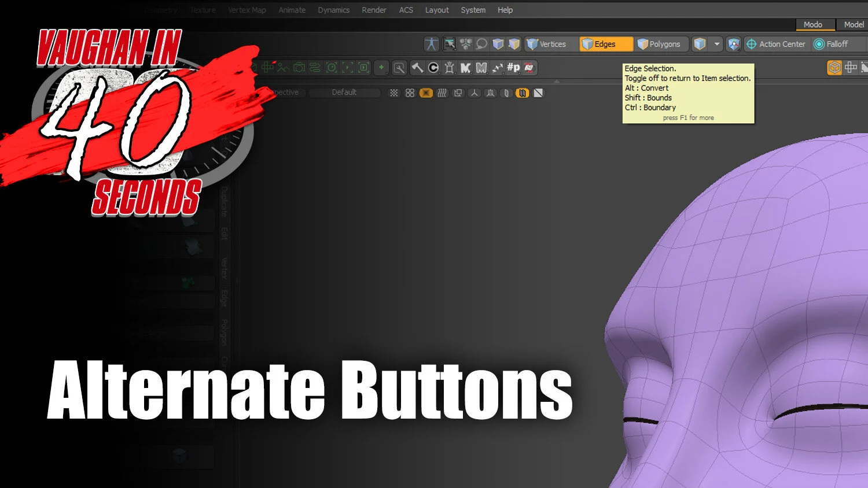Click the C toolbar icon
This screenshot has height=488, width=868.
(433, 68)
